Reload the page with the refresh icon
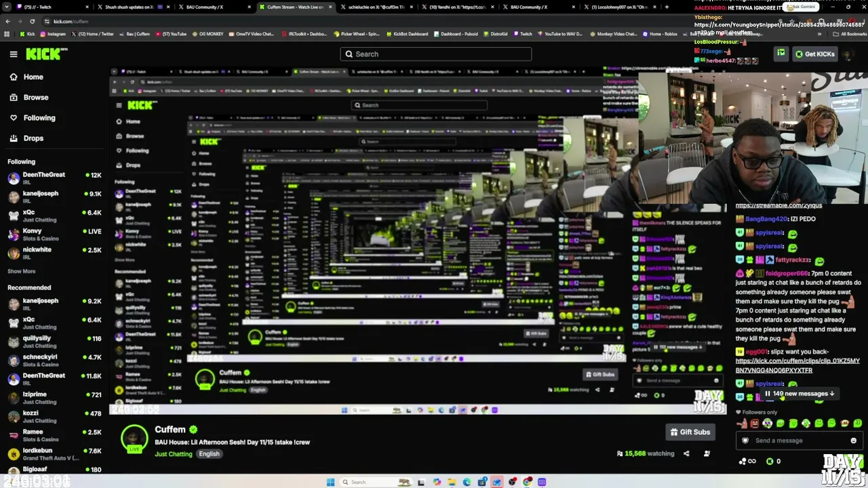Image resolution: width=868 pixels, height=488 pixels. 34,21
